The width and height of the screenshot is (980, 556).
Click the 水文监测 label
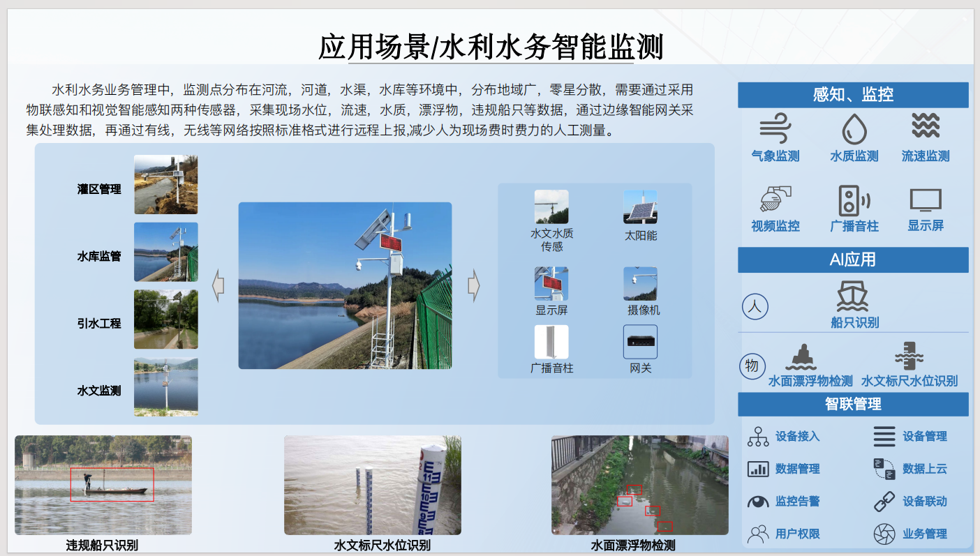pos(99,391)
